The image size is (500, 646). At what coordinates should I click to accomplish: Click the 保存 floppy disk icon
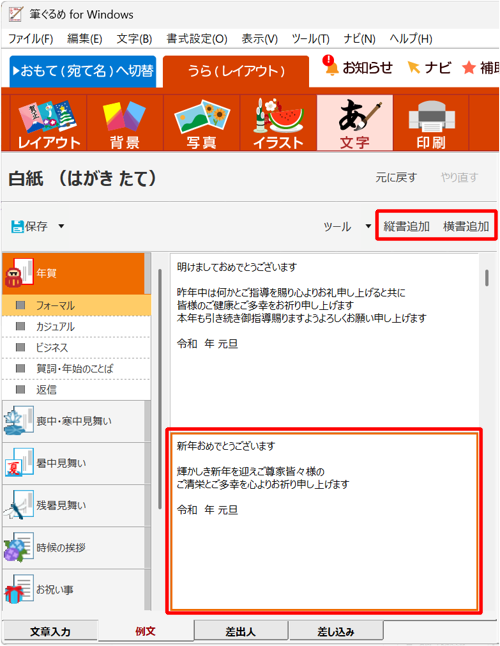[x=17, y=226]
